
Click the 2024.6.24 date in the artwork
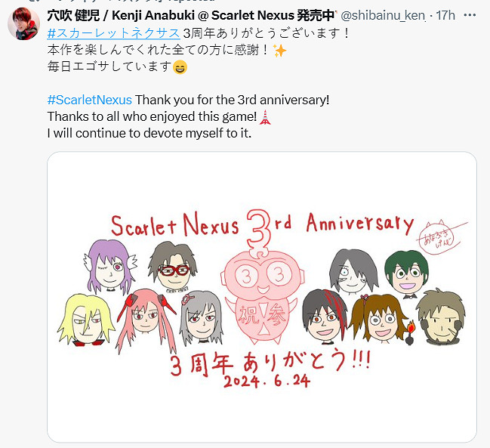point(267,381)
